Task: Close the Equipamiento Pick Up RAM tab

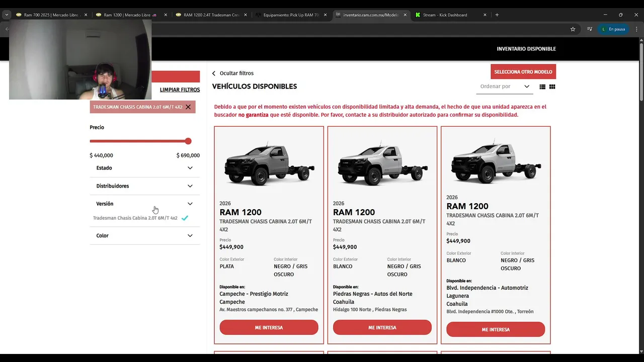Action: tap(325, 15)
